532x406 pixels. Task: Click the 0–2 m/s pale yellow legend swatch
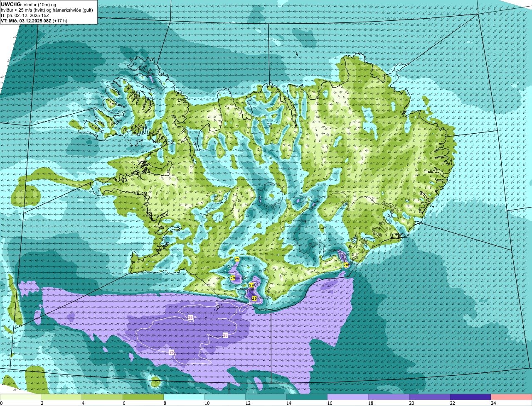tap(20, 397)
